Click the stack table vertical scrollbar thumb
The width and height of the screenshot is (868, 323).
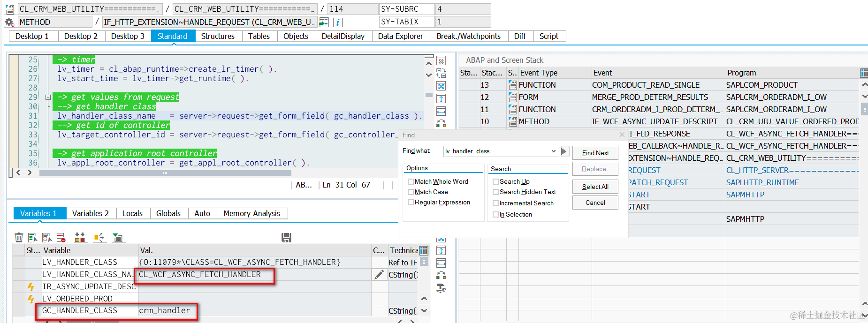(x=864, y=109)
